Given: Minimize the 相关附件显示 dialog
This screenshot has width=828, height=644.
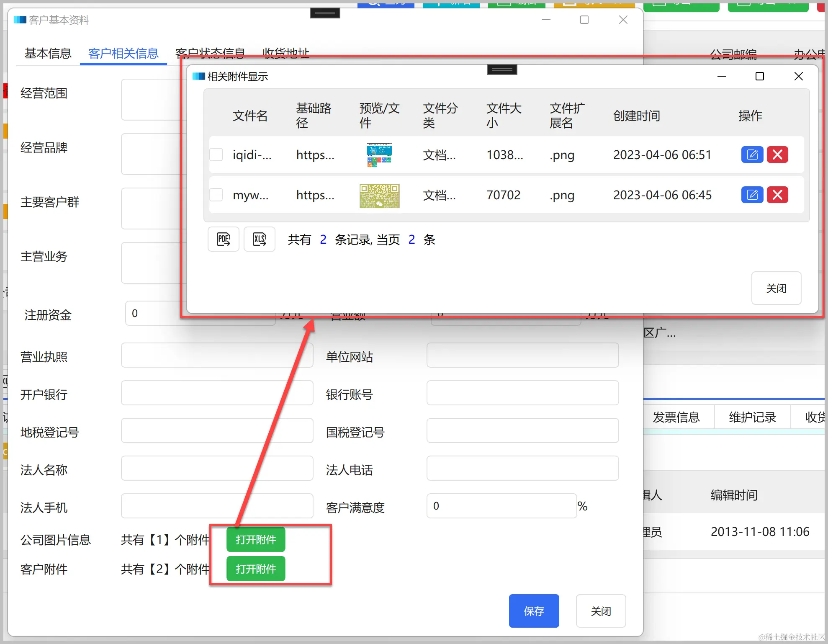Looking at the screenshot, I should pos(721,76).
